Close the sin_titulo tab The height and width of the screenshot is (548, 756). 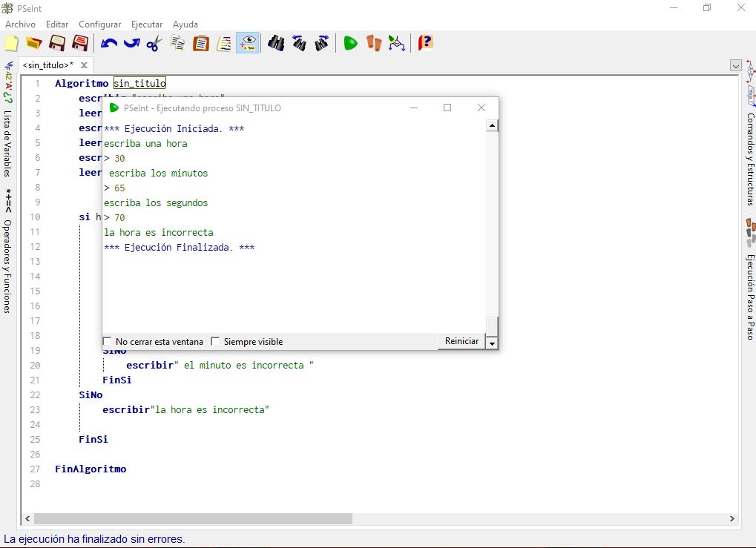(84, 65)
